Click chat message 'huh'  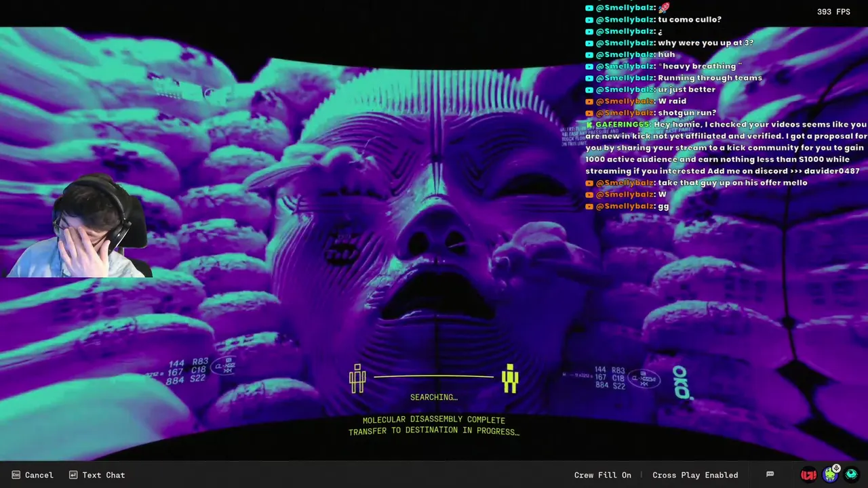coord(667,54)
